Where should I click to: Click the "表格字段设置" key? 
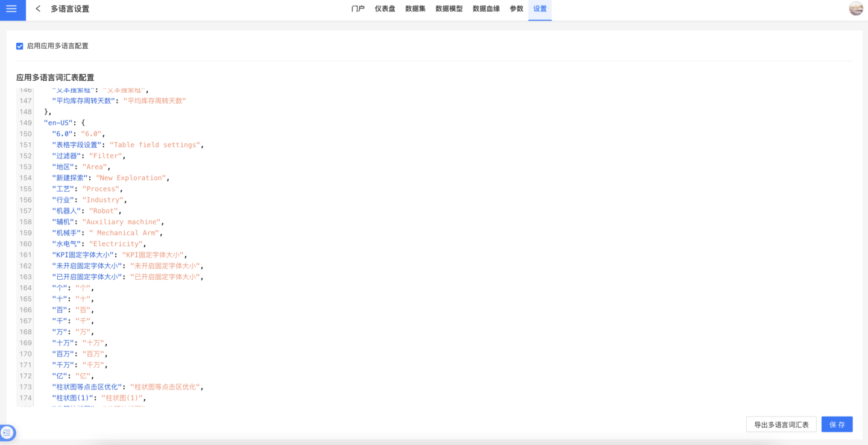[77, 145]
